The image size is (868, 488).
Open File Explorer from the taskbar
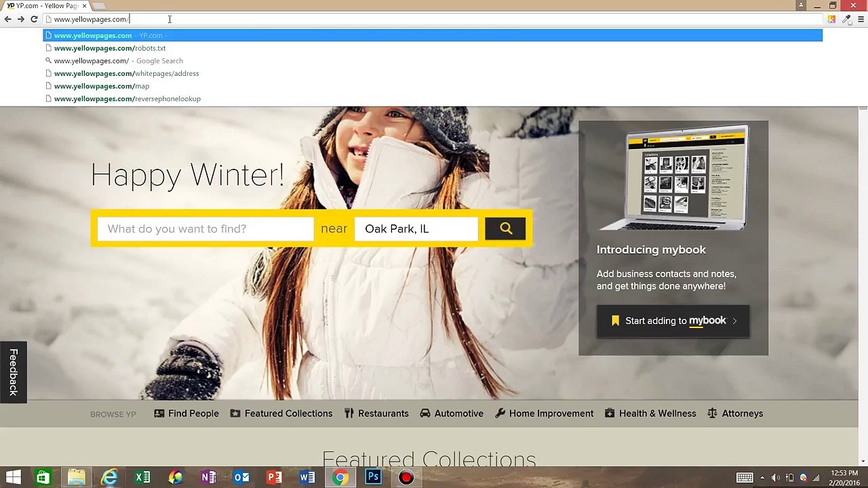(76, 478)
